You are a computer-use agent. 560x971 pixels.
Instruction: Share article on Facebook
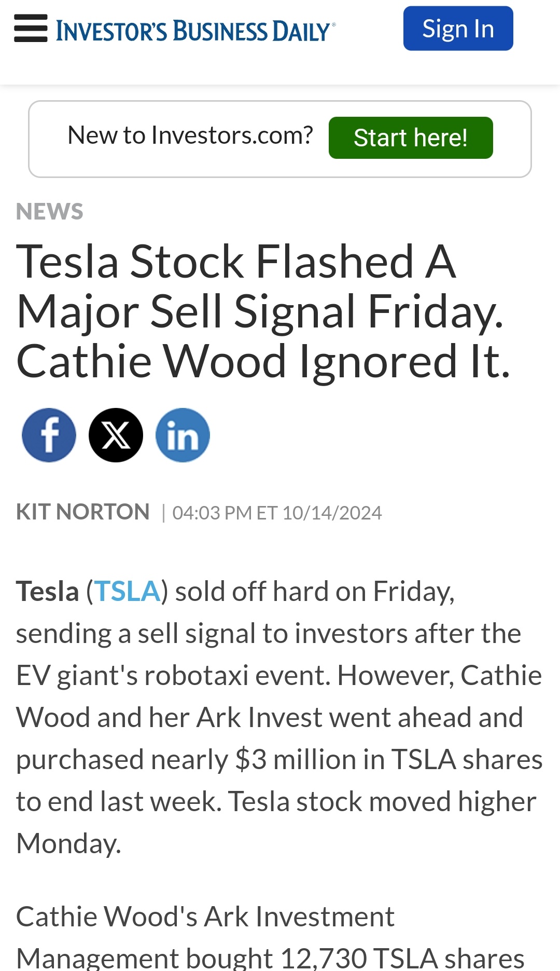point(49,435)
